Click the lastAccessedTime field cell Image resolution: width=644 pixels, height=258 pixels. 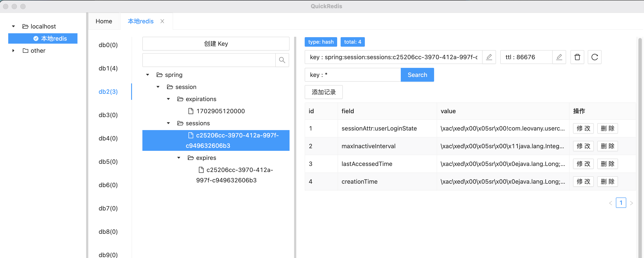(387, 164)
